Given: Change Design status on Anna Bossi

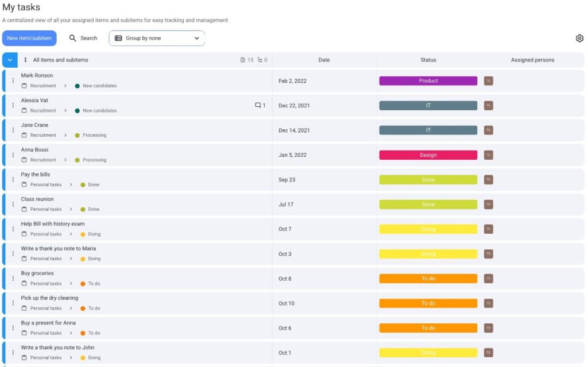Looking at the screenshot, I should coord(428,155).
